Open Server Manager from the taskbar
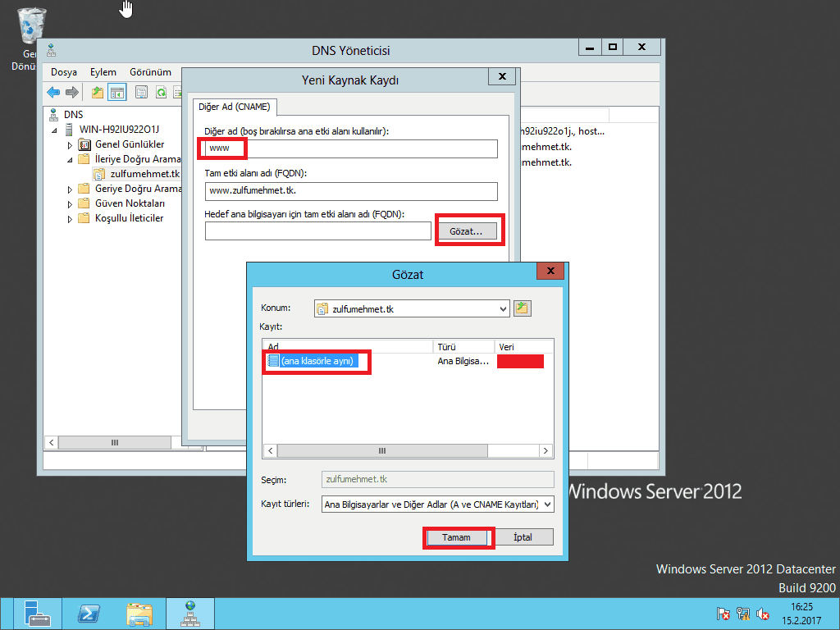Viewport: 840px width, 630px height. pos(38,614)
